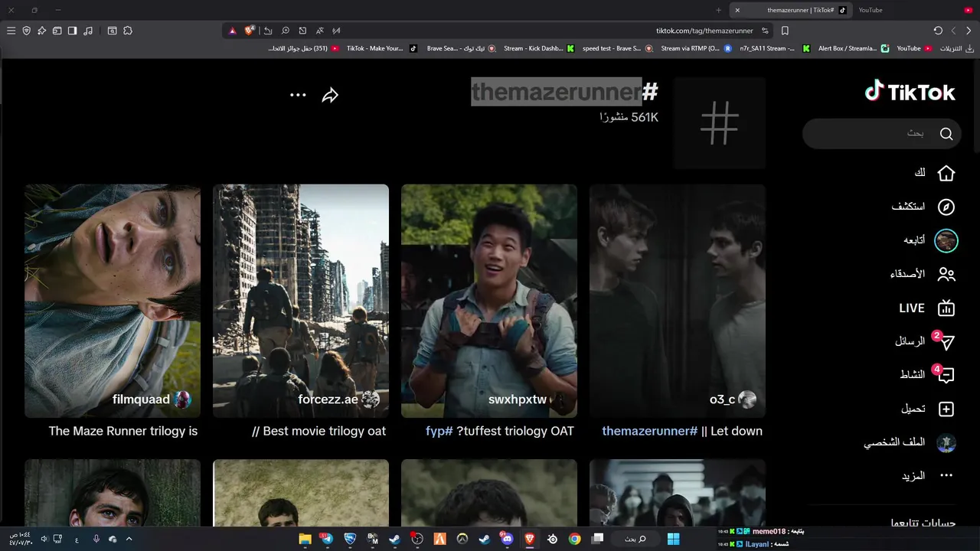Open the forcezz.ae video thumbnail
980x551 pixels.
tap(301, 301)
